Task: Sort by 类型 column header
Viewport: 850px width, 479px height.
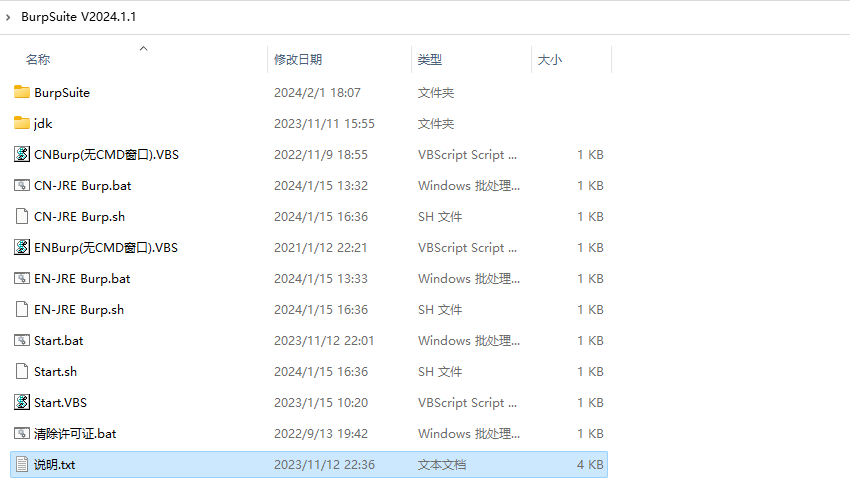Action: [x=430, y=60]
